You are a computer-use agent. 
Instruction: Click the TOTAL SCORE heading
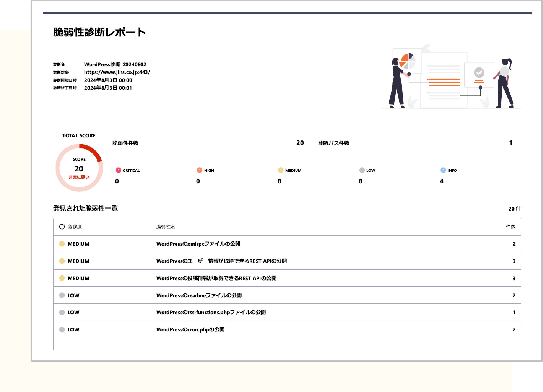pyautogui.click(x=79, y=136)
